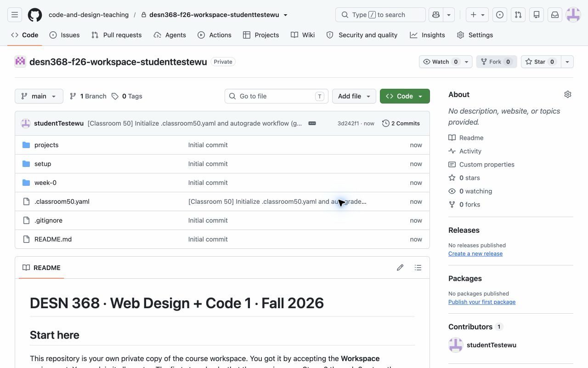
Task: Click the Fork button
Action: click(x=497, y=62)
